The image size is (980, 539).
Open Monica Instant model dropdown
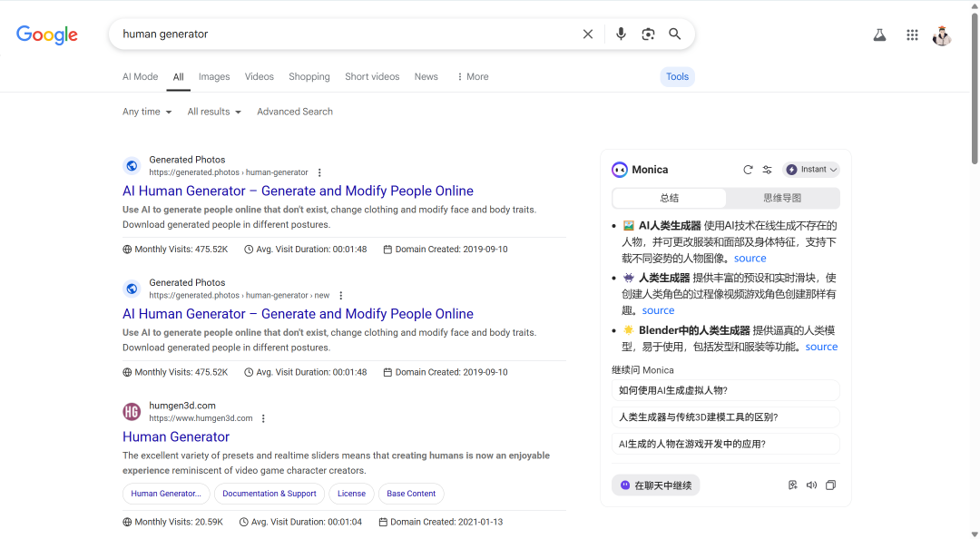811,170
